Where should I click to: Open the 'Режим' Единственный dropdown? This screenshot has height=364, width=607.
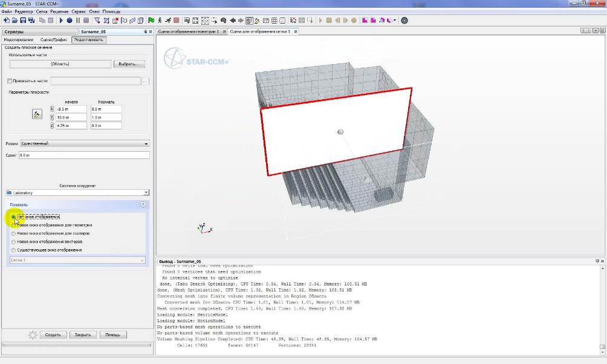[83, 143]
